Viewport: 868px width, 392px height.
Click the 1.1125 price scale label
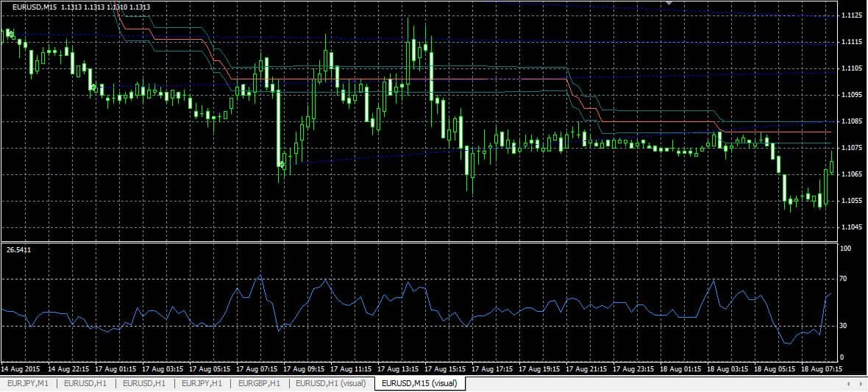coord(852,15)
